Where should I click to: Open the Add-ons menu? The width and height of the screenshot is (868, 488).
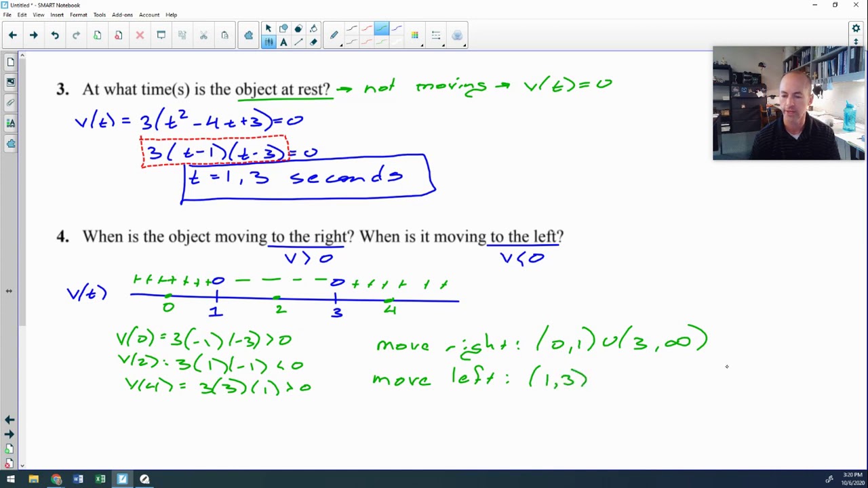coord(122,14)
